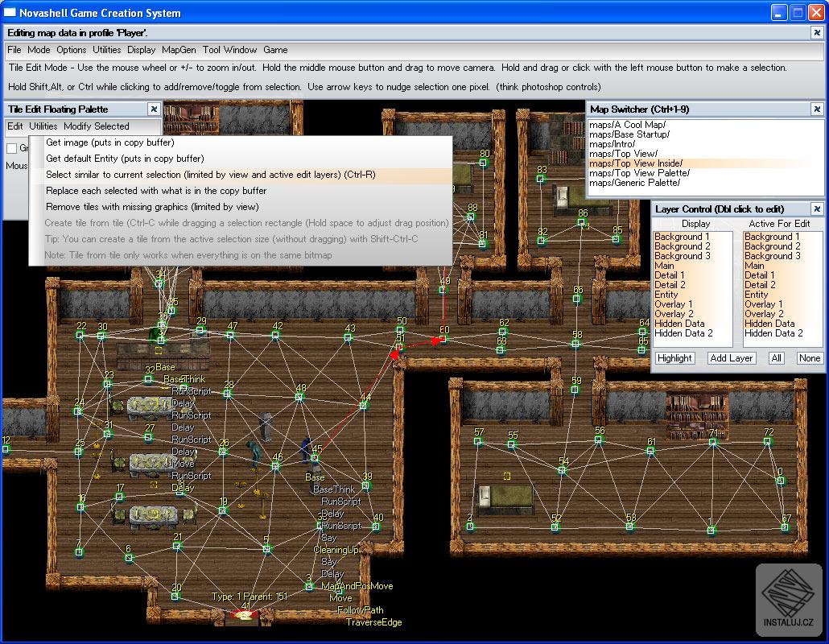Image resolution: width=829 pixels, height=644 pixels.
Task: Close the 'Editing map data' bar
Action: click(x=817, y=33)
